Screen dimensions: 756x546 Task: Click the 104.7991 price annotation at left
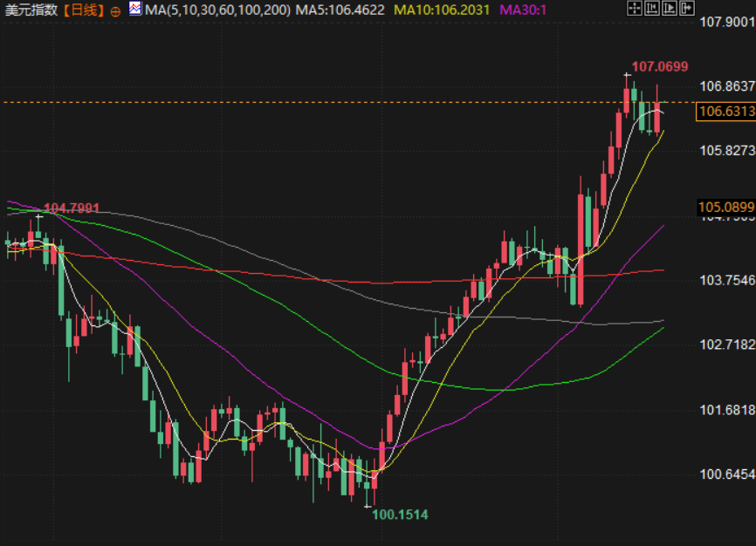[72, 208]
